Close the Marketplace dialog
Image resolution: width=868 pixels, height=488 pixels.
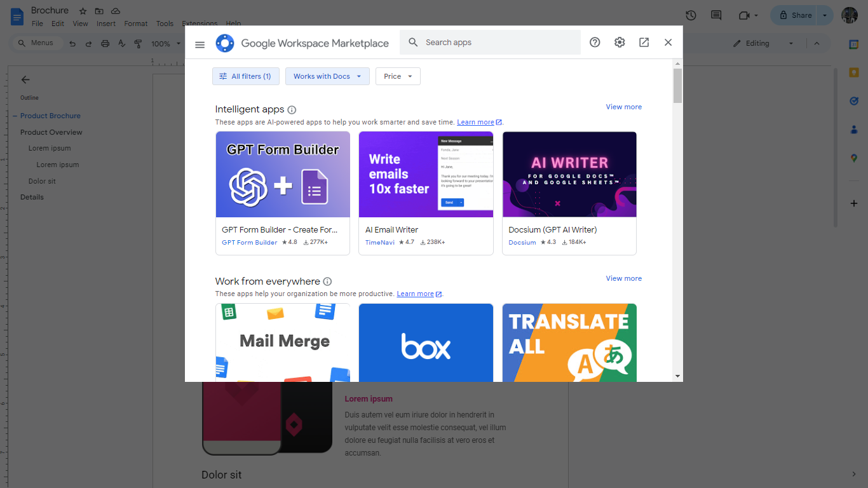(x=668, y=43)
